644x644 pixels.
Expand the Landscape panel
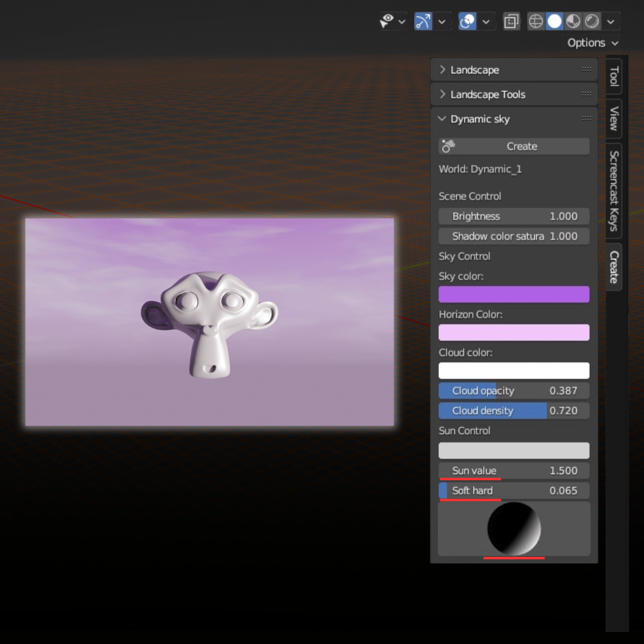click(x=442, y=69)
